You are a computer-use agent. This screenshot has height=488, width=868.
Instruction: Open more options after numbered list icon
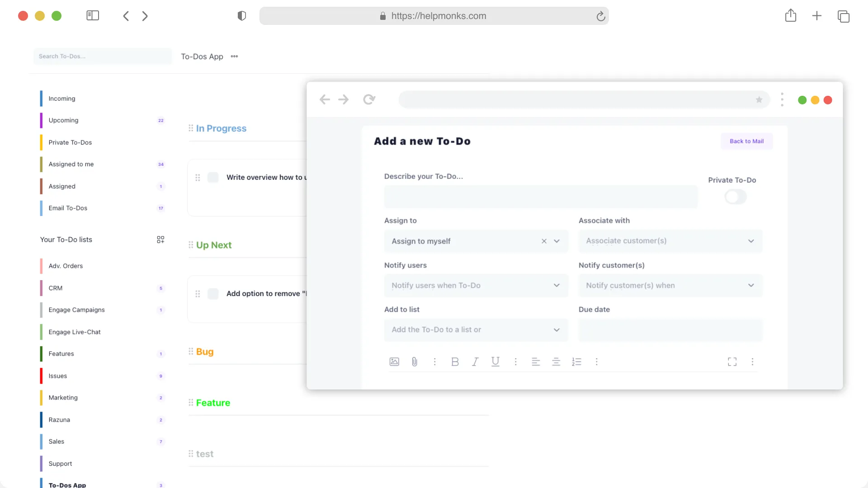coord(597,361)
